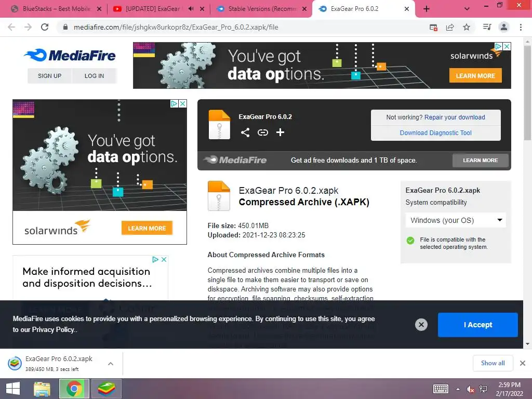Image resolution: width=532 pixels, height=399 pixels.
Task: Click the page vertical scrollbar
Action: 528,92
